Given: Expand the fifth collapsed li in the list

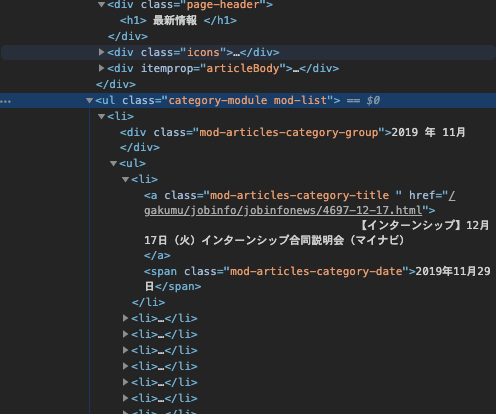Looking at the screenshot, I should click(x=126, y=382).
